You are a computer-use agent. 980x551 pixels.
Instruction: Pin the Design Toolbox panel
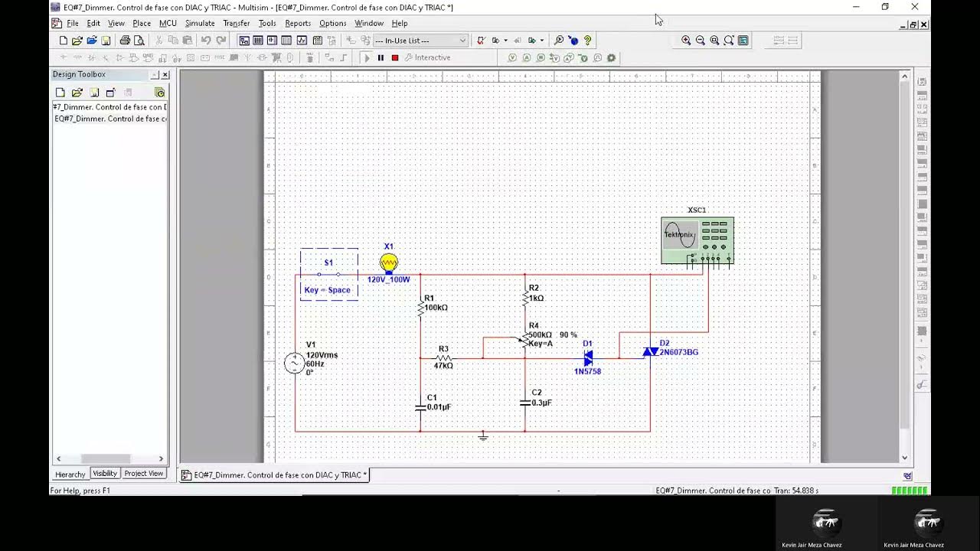point(154,75)
